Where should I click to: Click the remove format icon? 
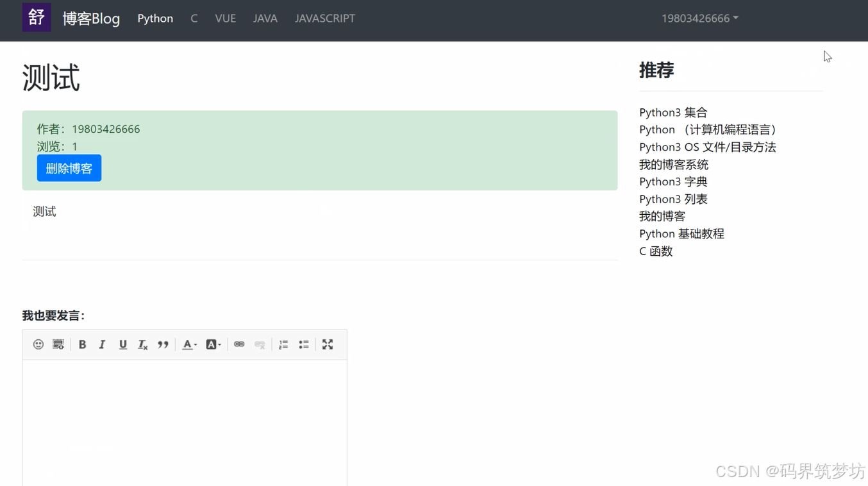click(143, 344)
